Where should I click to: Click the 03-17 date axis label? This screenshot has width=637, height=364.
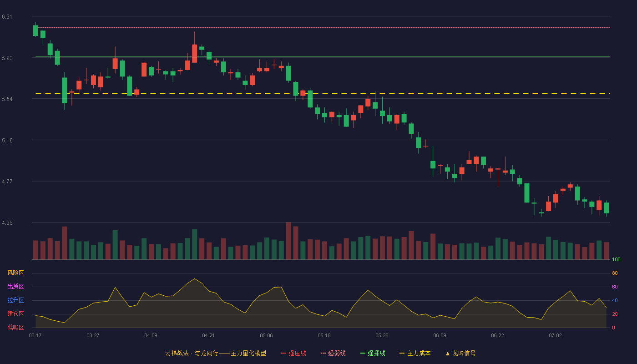coord(35,335)
